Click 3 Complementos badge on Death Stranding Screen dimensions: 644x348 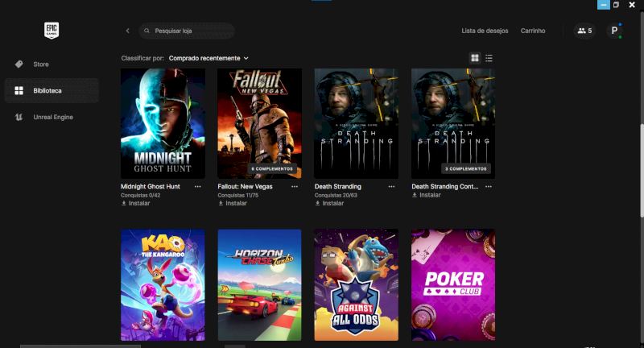click(466, 169)
